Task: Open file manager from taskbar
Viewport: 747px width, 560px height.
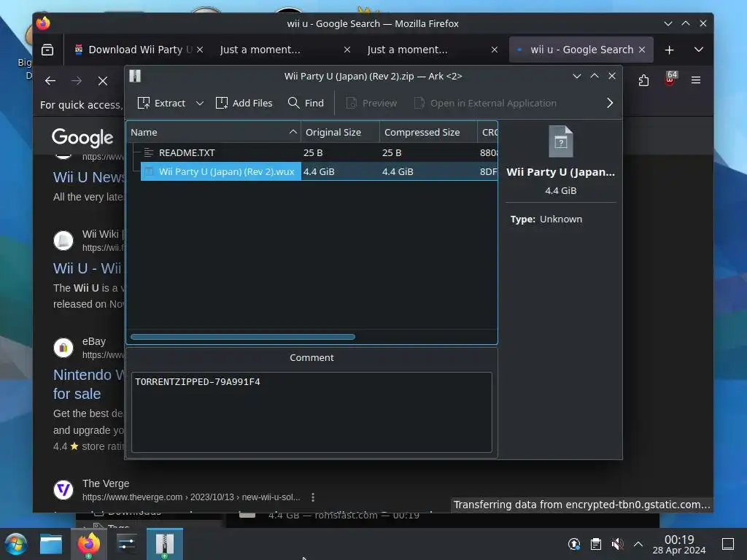Action: [51, 544]
